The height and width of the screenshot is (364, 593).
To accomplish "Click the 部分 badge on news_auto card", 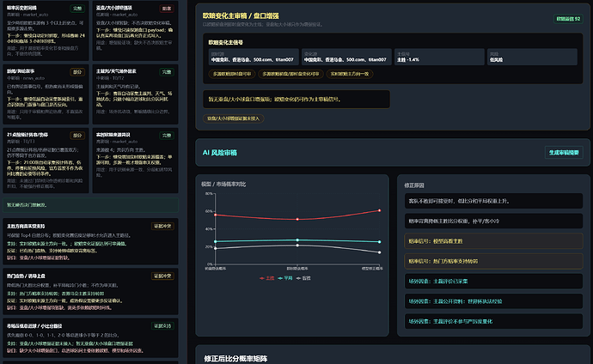I will point(77,72).
